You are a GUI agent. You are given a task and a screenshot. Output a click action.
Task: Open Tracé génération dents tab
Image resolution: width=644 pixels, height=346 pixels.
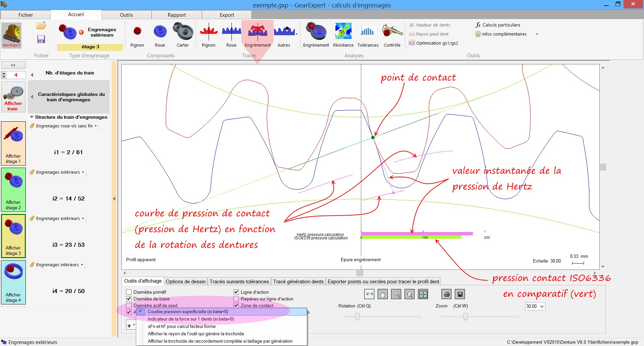[298, 282]
